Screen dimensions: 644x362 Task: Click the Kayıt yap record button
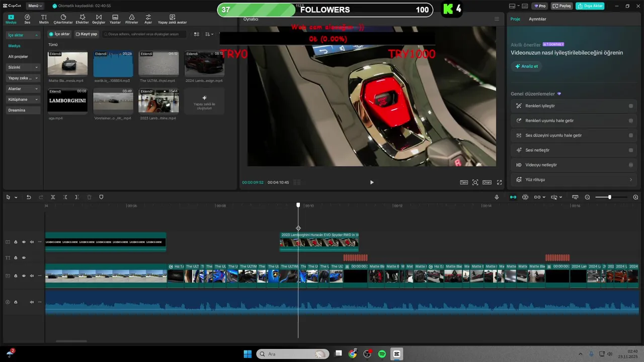[x=87, y=34]
